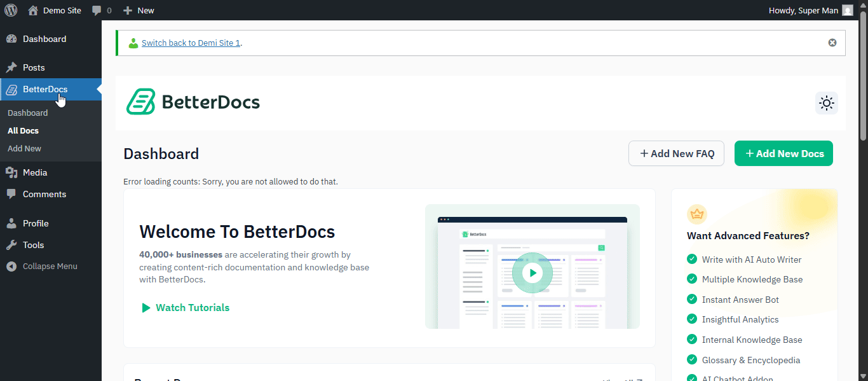Click Glossary & Encyclopedia text

751,360
